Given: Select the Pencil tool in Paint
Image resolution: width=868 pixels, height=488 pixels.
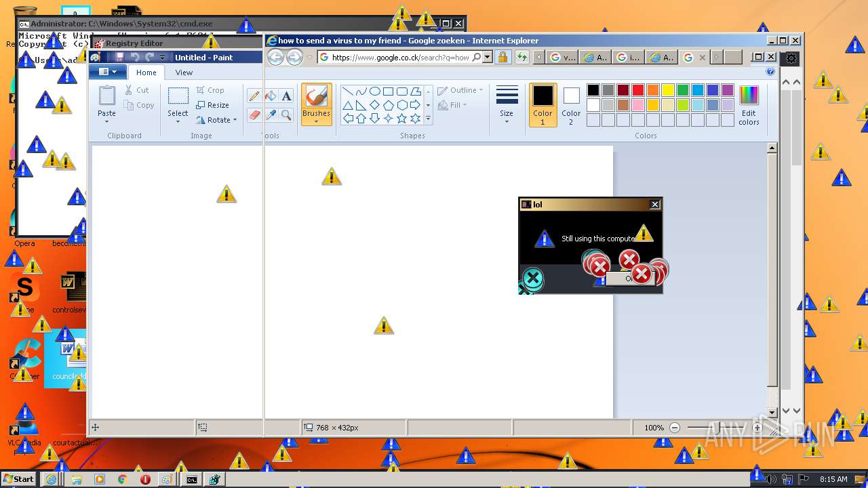Looking at the screenshot, I should (255, 96).
